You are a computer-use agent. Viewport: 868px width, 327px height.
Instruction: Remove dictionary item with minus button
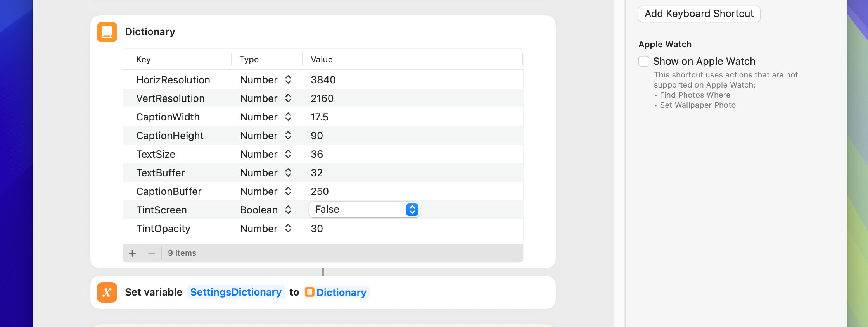152,253
